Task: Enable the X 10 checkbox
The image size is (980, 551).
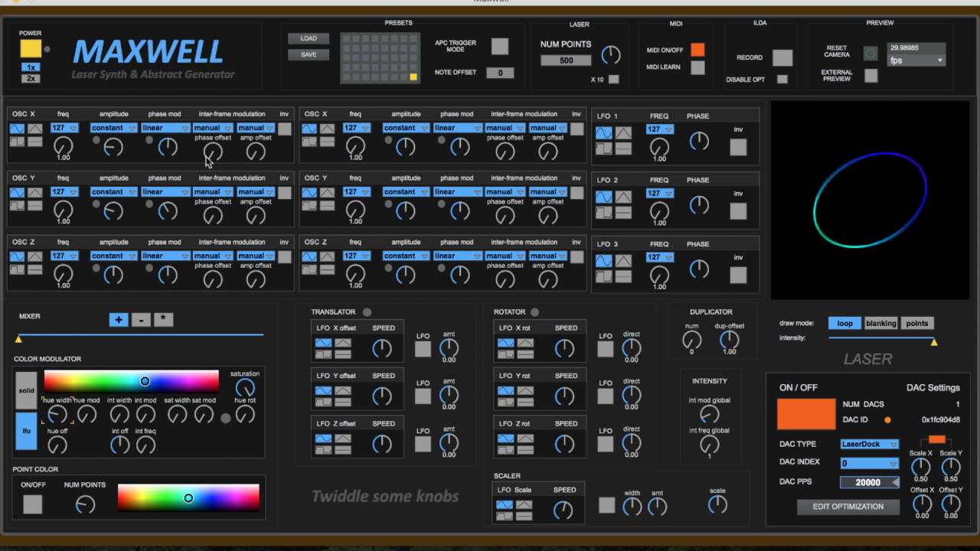Action: (613, 79)
